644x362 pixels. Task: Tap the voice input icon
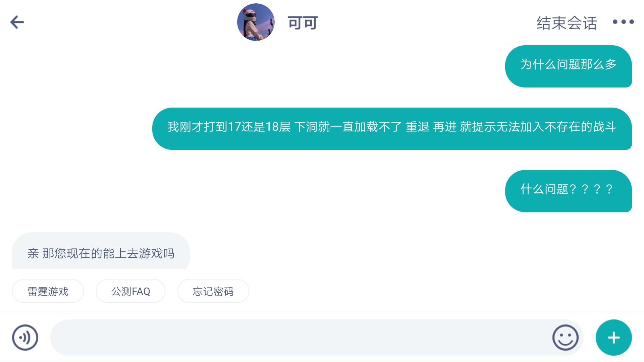click(x=25, y=338)
